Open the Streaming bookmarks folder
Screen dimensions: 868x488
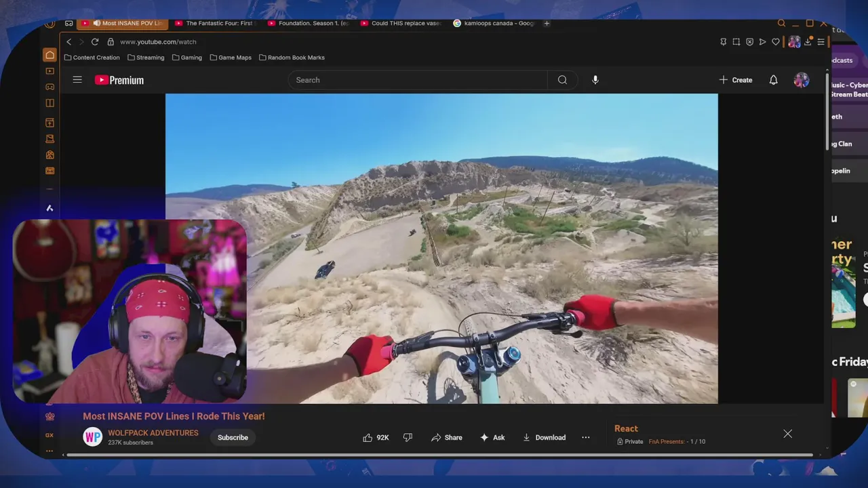(146, 58)
